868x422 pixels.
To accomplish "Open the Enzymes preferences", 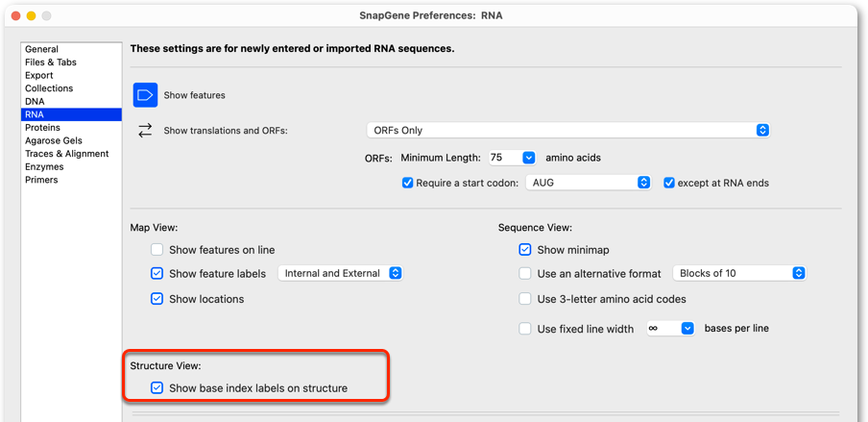I will (x=71, y=167).
